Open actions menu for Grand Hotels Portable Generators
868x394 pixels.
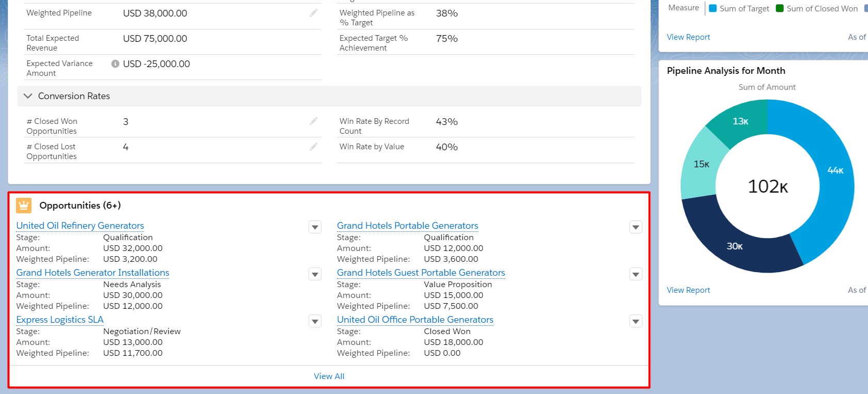[636, 227]
